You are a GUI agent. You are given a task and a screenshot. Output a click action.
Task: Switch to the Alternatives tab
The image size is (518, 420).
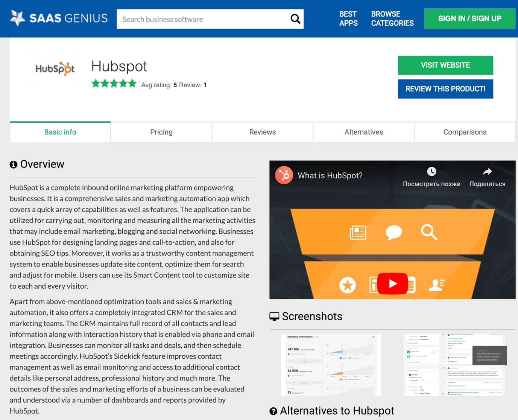pos(364,132)
